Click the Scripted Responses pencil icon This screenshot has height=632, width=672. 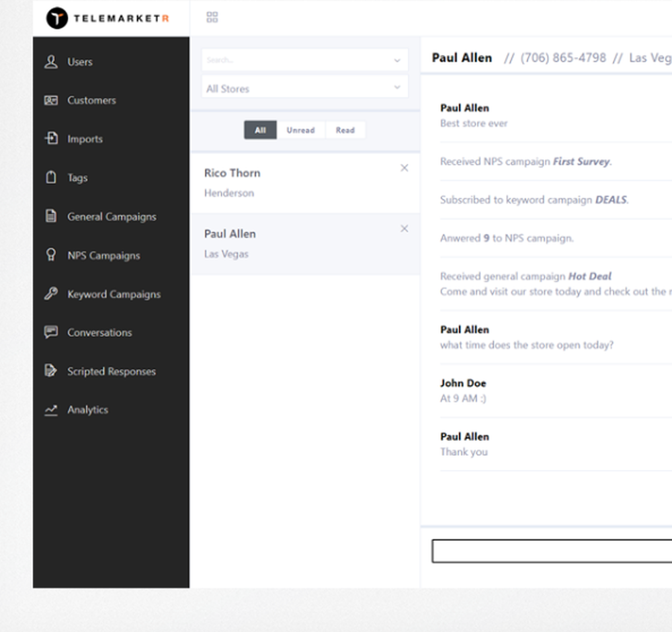[51, 370]
